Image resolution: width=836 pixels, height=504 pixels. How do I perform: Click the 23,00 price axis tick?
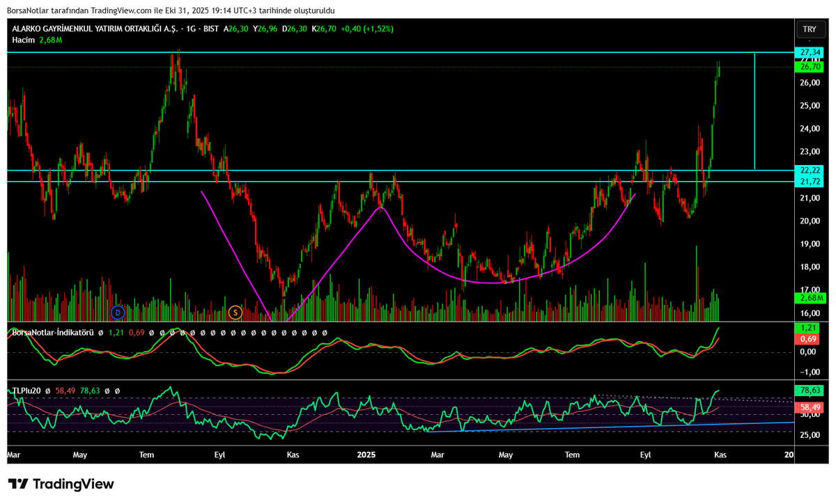(810, 152)
